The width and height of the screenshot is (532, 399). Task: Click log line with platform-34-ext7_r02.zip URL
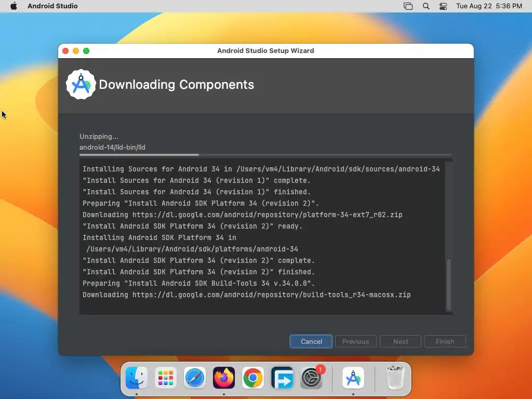243,215
